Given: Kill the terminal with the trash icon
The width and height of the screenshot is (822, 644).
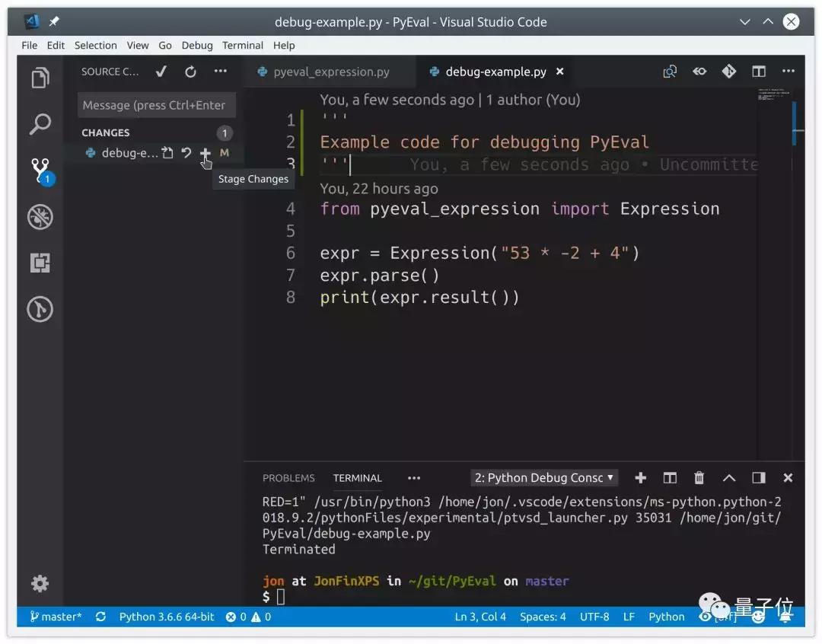Looking at the screenshot, I should coord(699,478).
